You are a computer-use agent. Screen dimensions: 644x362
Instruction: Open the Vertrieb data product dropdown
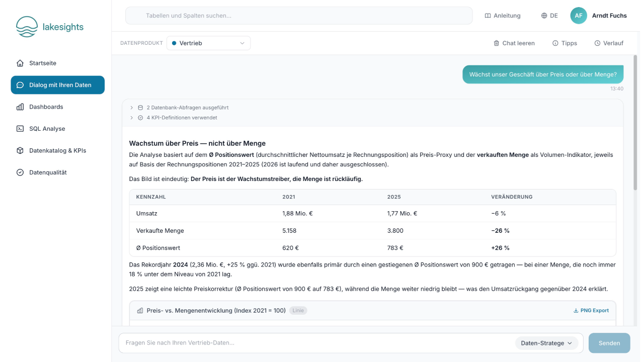click(x=208, y=43)
